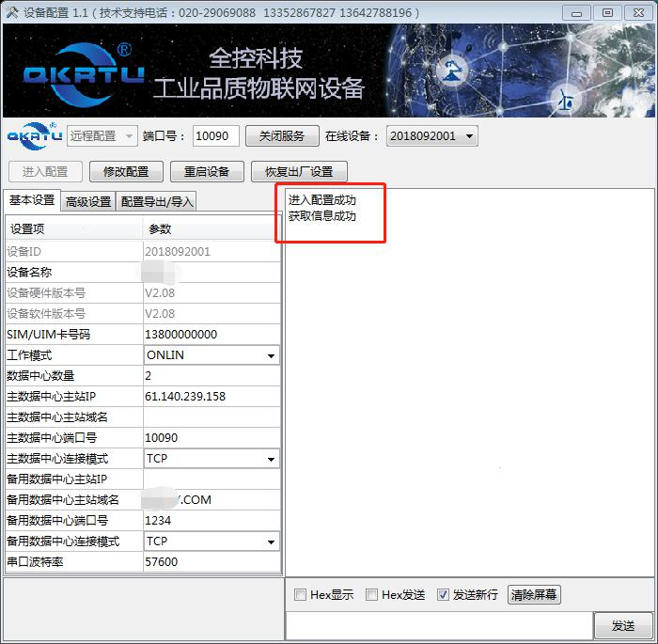658x644 pixels.
Task: Click the 恢复出厂设置 button
Action: click(299, 172)
